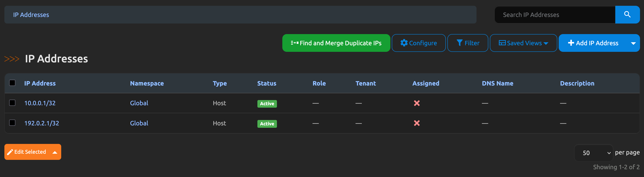Sort by the Namespace column header

147,83
